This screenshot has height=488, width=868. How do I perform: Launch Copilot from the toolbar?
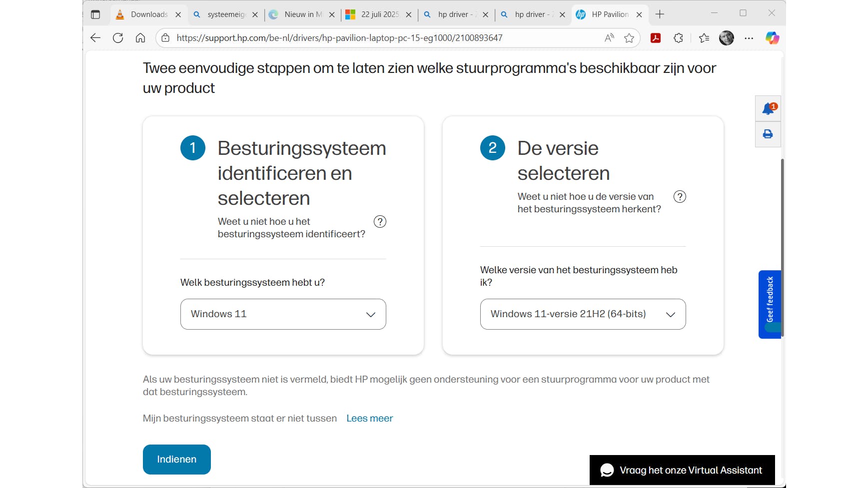coord(772,38)
